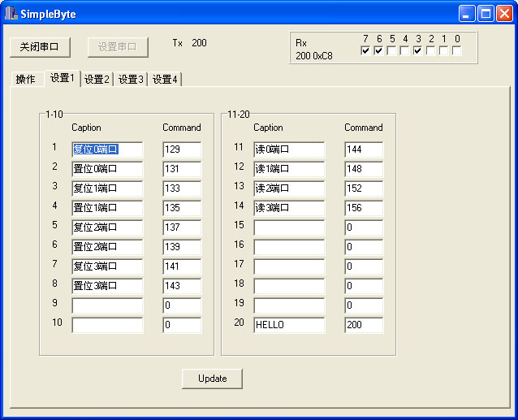The height and width of the screenshot is (420, 518).
Task: Toggle the Rx bit 2 checkbox
Action: (431, 51)
